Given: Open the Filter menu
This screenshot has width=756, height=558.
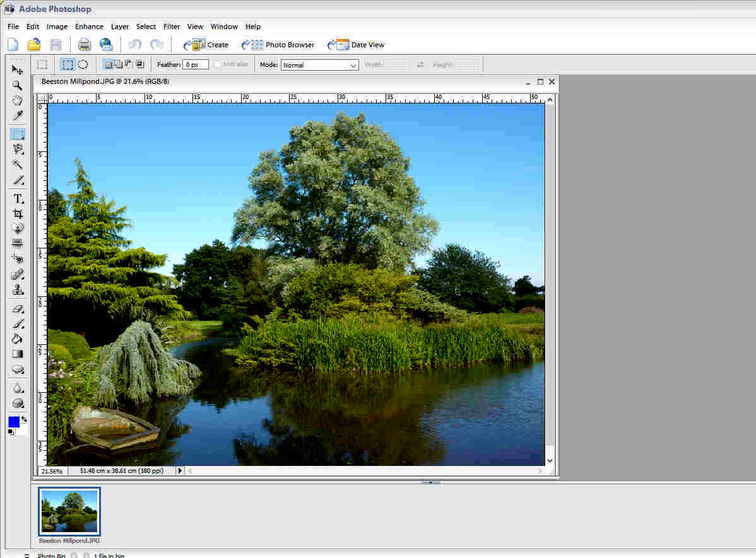Looking at the screenshot, I should (172, 26).
